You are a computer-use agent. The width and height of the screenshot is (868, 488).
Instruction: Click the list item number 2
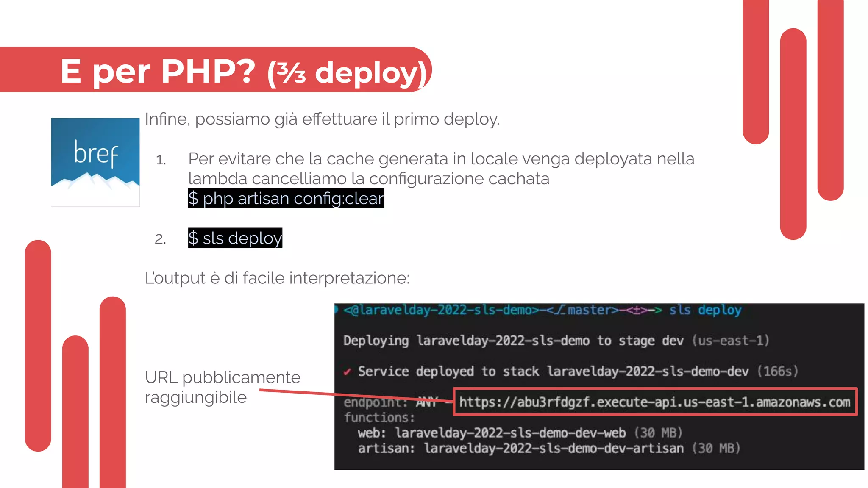[160, 239]
